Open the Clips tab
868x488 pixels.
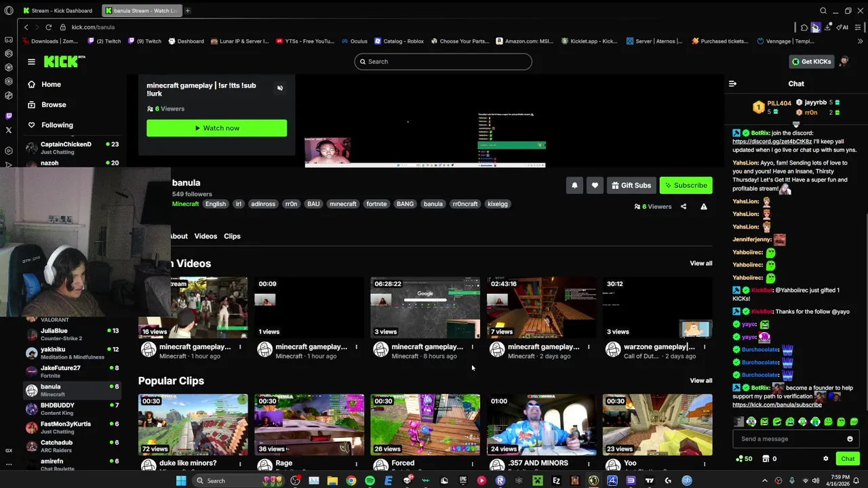[x=232, y=236]
